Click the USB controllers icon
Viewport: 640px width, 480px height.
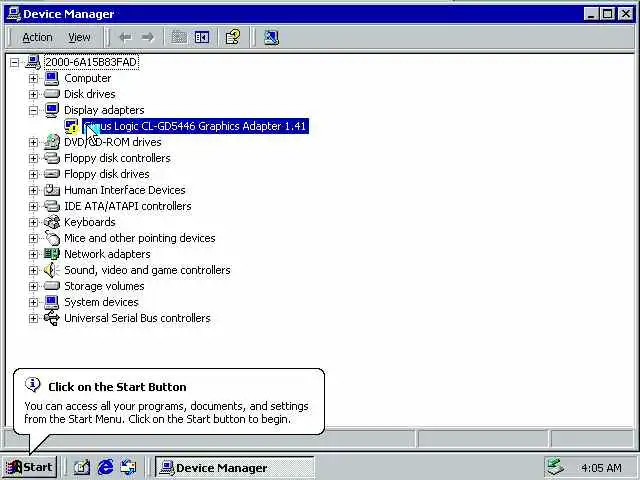coord(52,318)
